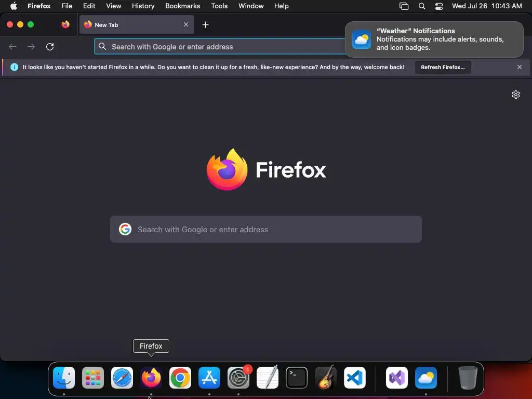Launch Visual Studio Code from the Dock

354,378
